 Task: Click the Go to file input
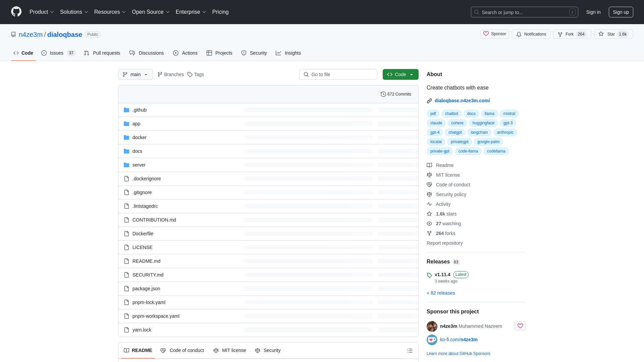[x=338, y=74]
